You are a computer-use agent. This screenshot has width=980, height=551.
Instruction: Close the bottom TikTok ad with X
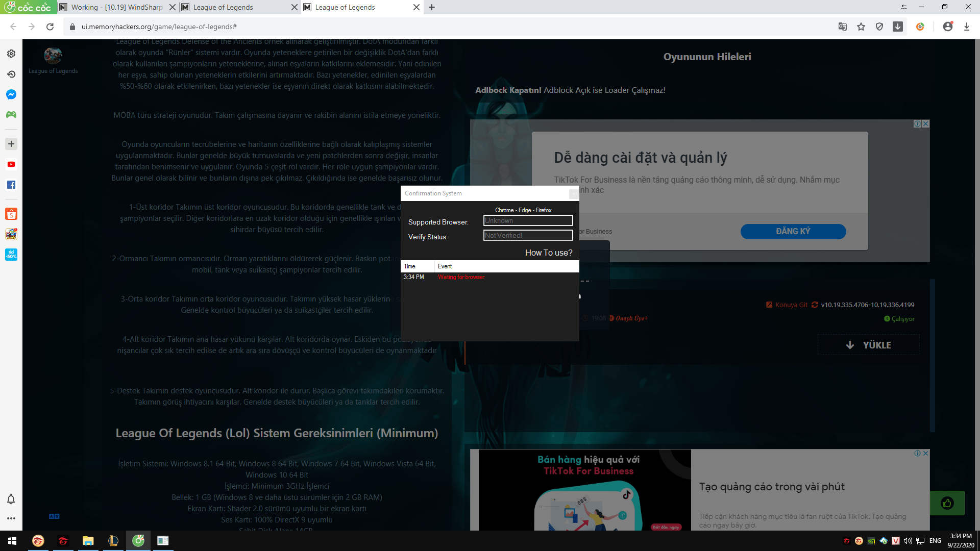pyautogui.click(x=926, y=453)
